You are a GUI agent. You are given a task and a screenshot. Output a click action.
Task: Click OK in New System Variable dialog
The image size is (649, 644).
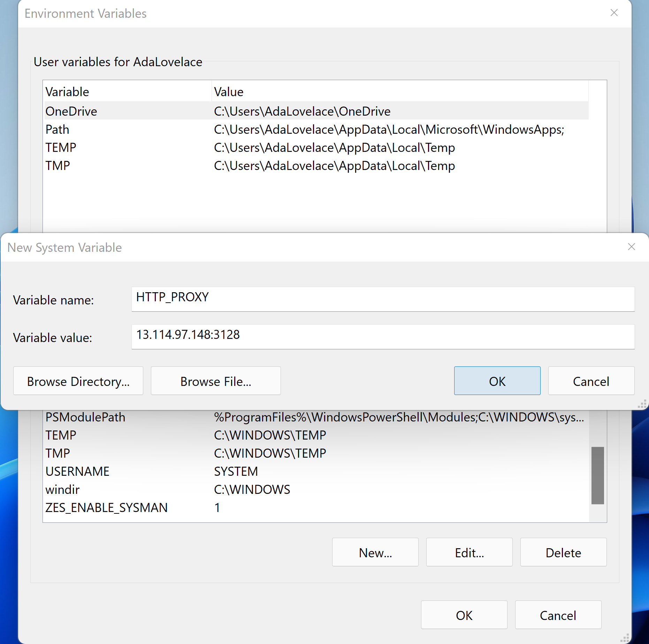click(x=497, y=381)
